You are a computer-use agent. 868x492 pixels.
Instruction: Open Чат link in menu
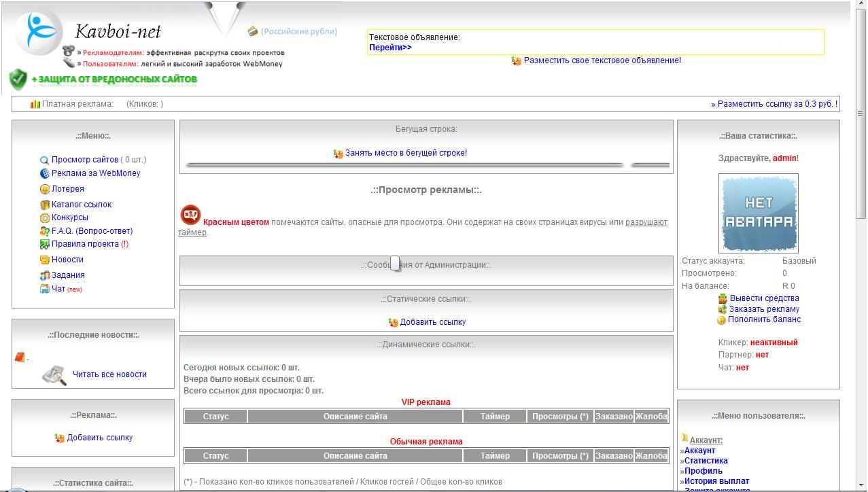tap(58, 289)
